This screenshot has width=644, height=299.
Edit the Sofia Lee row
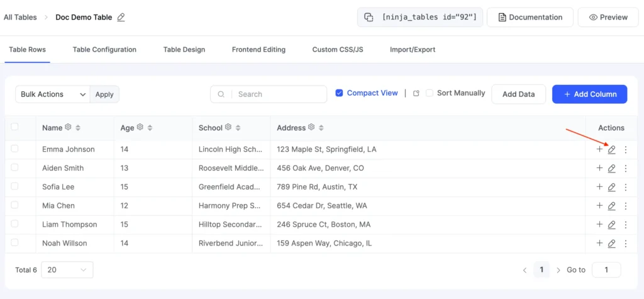pos(611,188)
